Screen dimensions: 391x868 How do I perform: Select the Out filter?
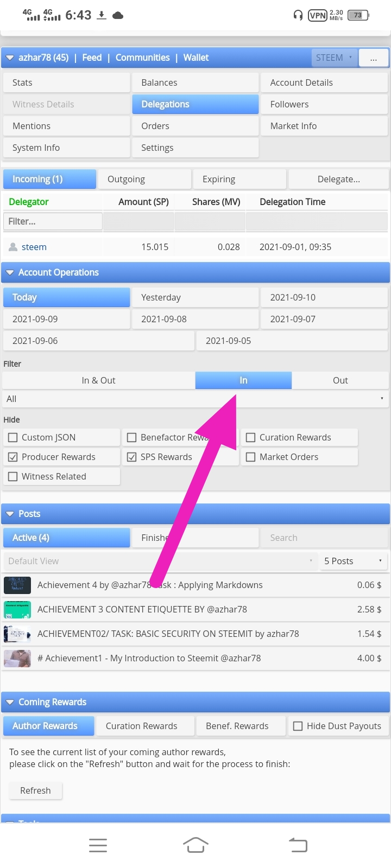pyautogui.click(x=340, y=380)
